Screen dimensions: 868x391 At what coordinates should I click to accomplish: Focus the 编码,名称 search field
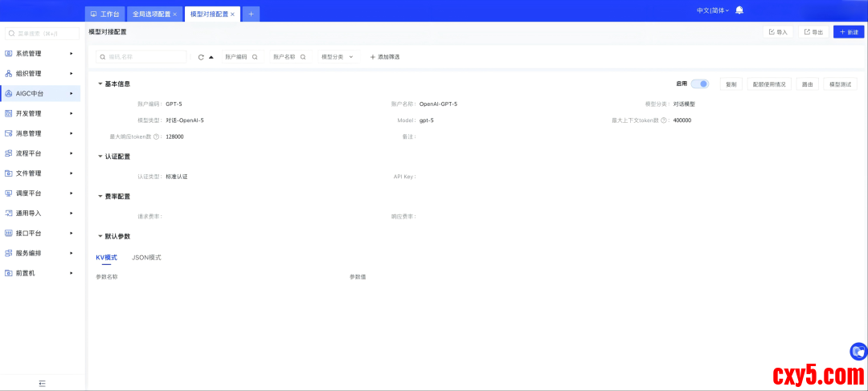pos(141,57)
